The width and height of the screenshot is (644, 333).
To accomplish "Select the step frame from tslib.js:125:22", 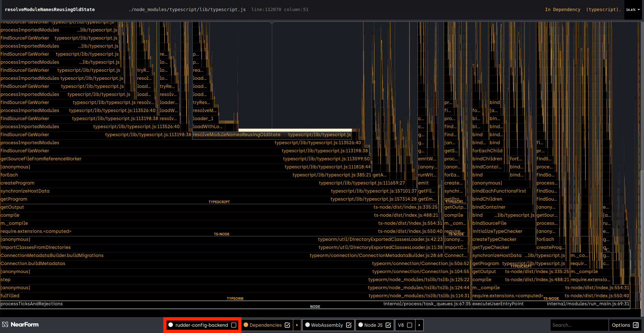I will 235,280.
